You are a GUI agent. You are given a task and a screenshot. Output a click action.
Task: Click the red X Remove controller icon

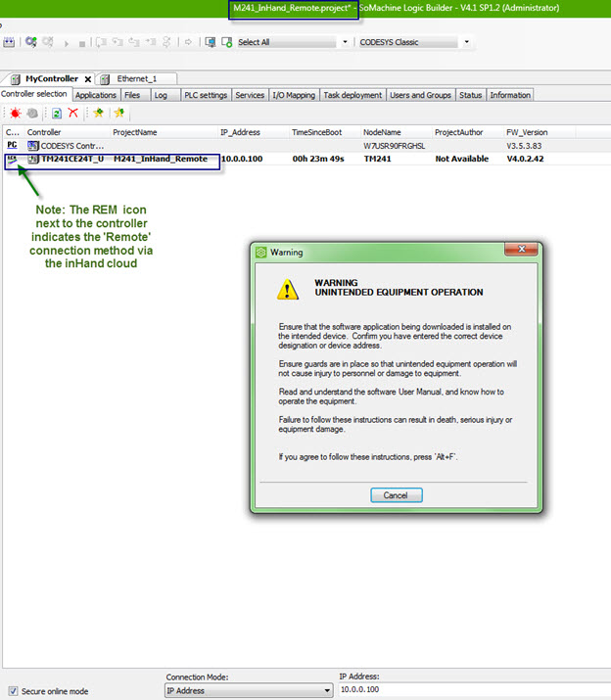click(73, 113)
